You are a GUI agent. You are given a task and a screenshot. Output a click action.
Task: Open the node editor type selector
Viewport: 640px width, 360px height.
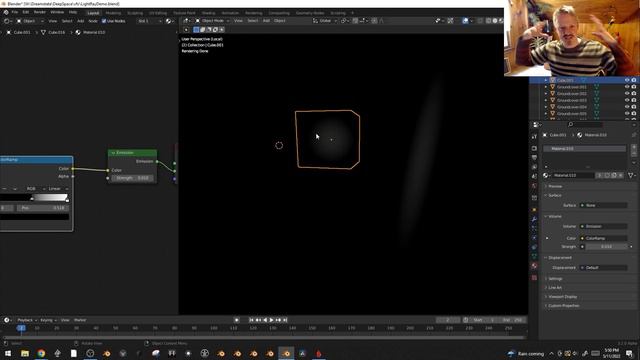(8, 21)
